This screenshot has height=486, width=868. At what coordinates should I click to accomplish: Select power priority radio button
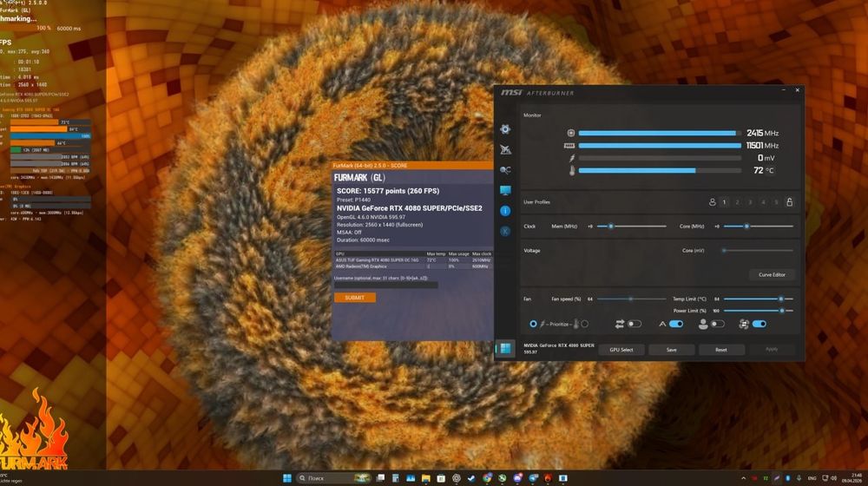click(x=533, y=324)
